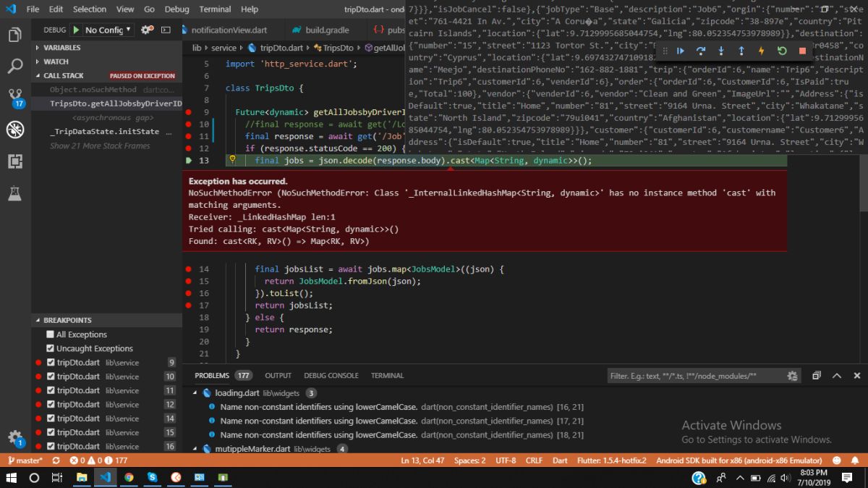Click the Dart language mode in status bar
The height and width of the screenshot is (488, 868).
[x=560, y=460]
